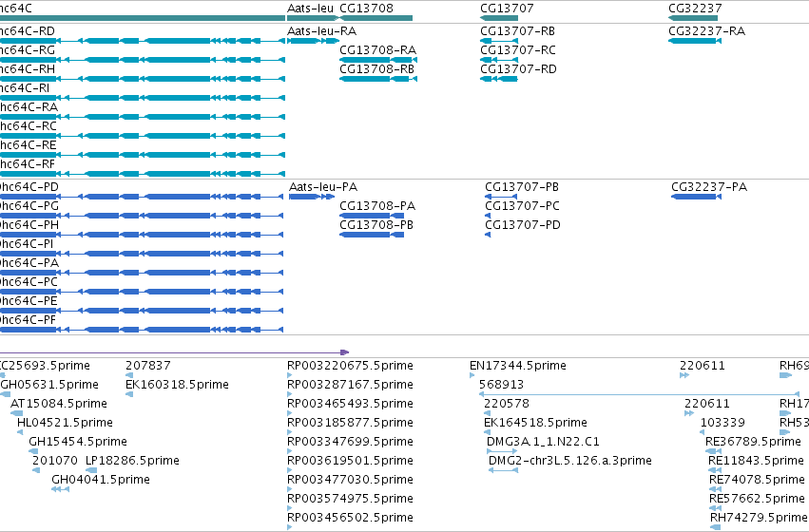The width and height of the screenshot is (809, 532).
Task: Select the Aats-leu-PA protein label
Action: tap(323, 186)
